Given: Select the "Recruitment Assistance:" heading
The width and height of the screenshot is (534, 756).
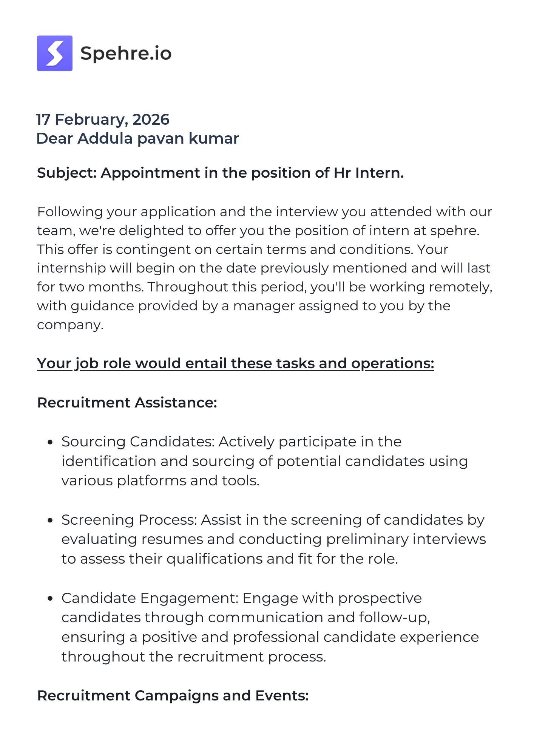Looking at the screenshot, I should (127, 403).
